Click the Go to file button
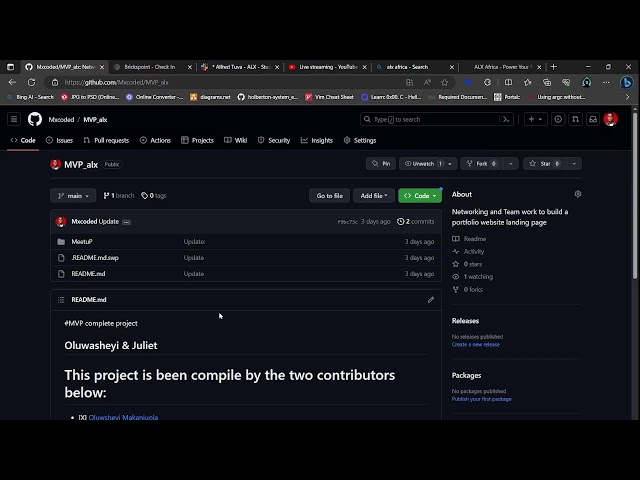The height and width of the screenshot is (480, 640). coord(329,196)
